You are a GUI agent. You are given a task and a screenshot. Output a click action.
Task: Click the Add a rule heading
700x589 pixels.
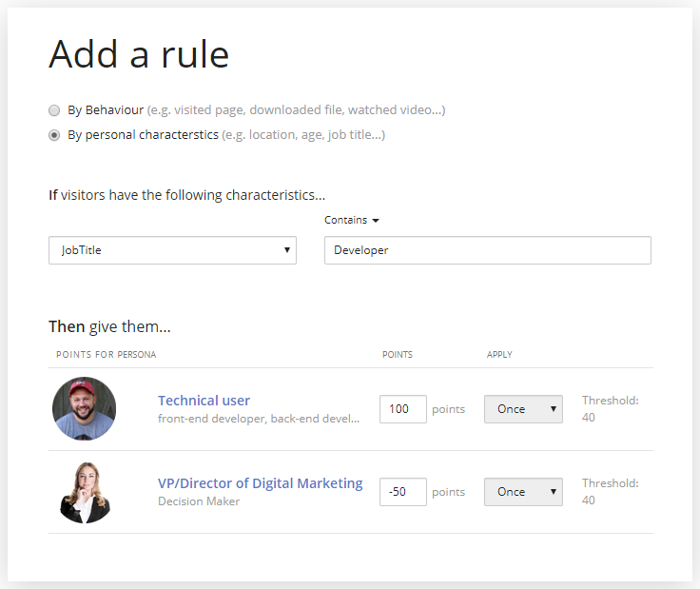[x=139, y=54]
